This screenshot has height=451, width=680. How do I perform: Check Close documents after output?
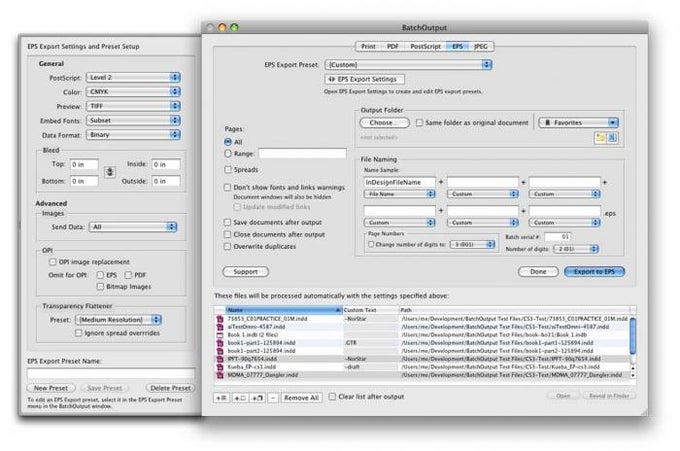point(227,234)
